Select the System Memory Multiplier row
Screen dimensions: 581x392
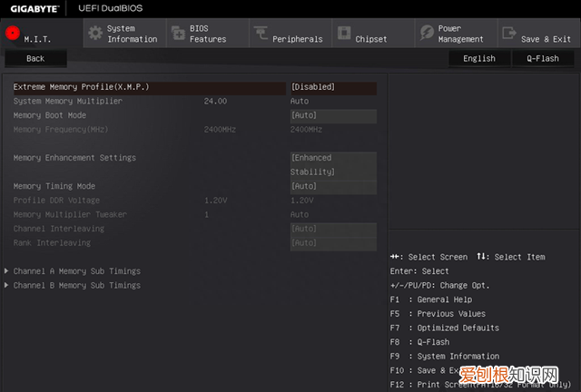(x=67, y=101)
